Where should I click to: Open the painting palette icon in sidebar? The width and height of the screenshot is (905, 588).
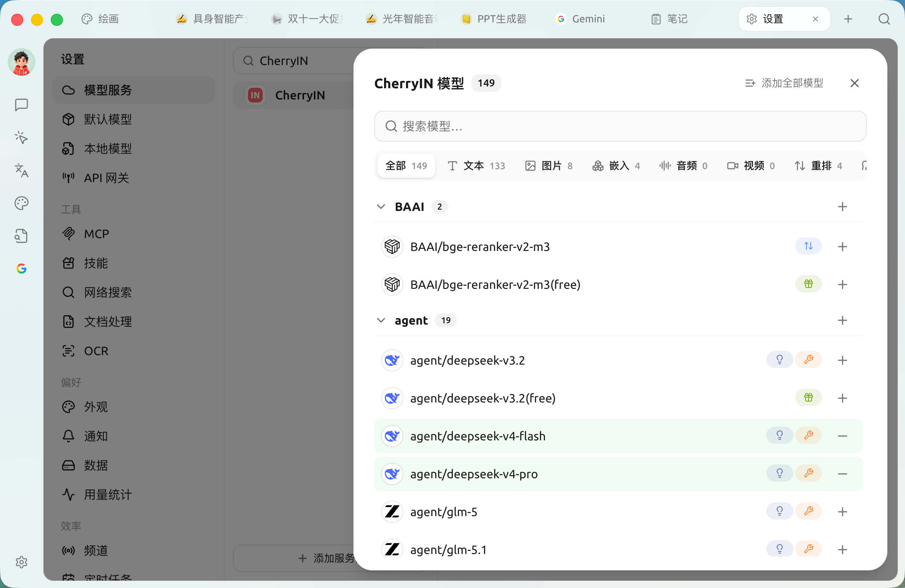pyautogui.click(x=22, y=203)
